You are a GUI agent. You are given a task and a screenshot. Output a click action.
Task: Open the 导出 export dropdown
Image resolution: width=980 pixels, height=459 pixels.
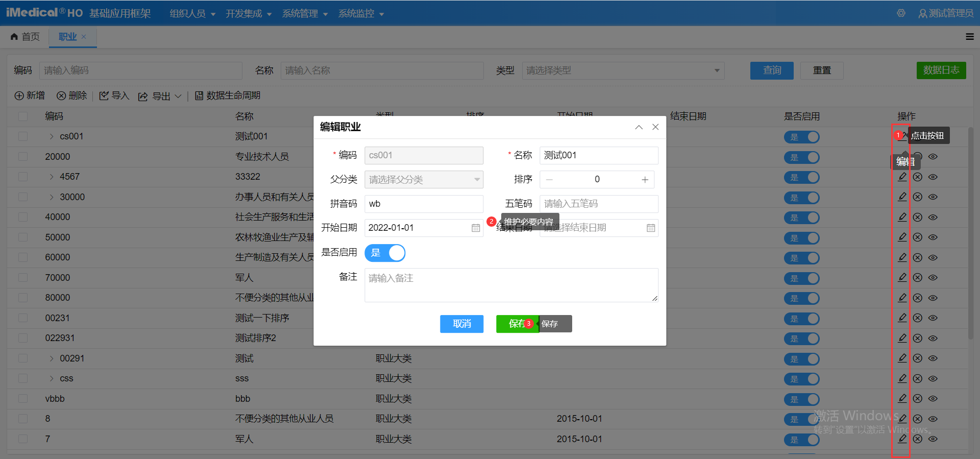160,96
